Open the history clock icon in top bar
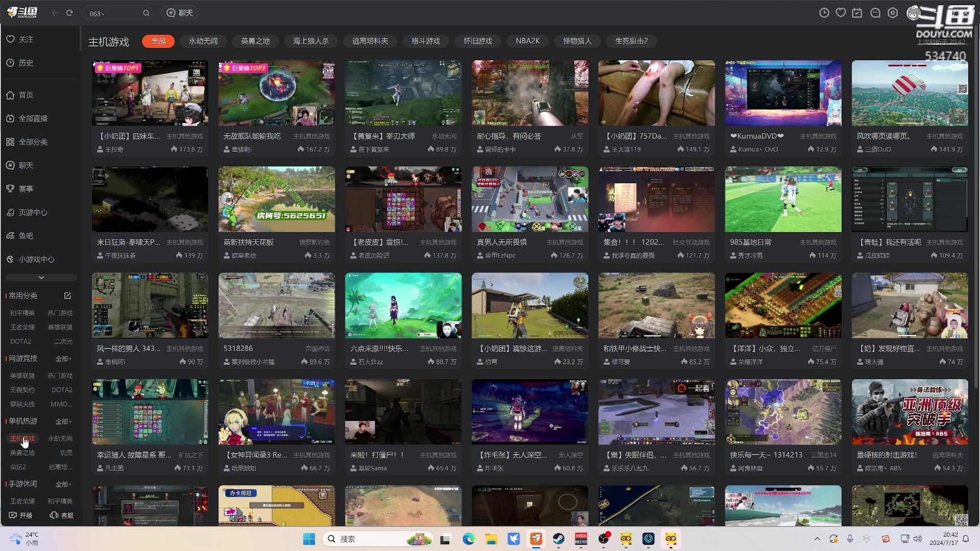 tap(824, 13)
